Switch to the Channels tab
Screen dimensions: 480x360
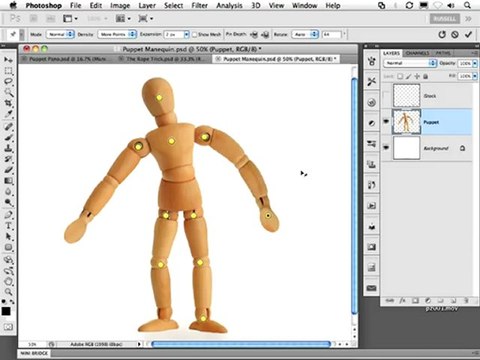point(417,53)
